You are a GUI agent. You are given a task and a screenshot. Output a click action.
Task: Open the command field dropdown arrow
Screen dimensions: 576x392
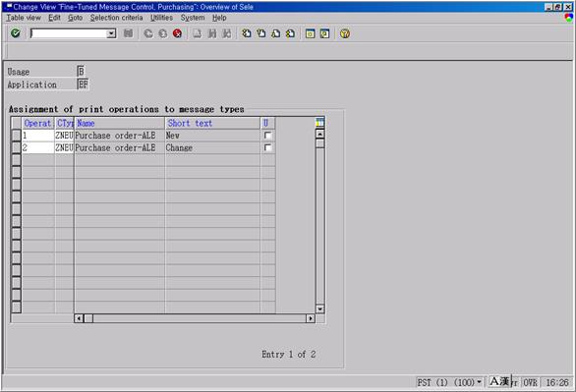click(111, 33)
